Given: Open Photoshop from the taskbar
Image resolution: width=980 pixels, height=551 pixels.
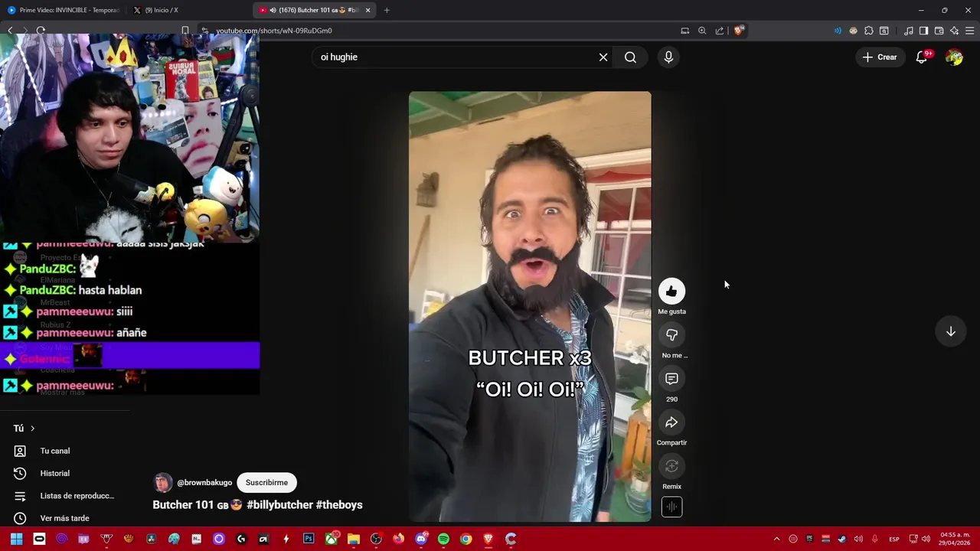Looking at the screenshot, I should pos(309,539).
